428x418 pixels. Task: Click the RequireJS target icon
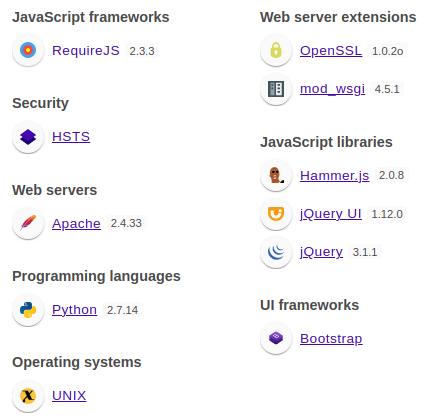click(28, 50)
